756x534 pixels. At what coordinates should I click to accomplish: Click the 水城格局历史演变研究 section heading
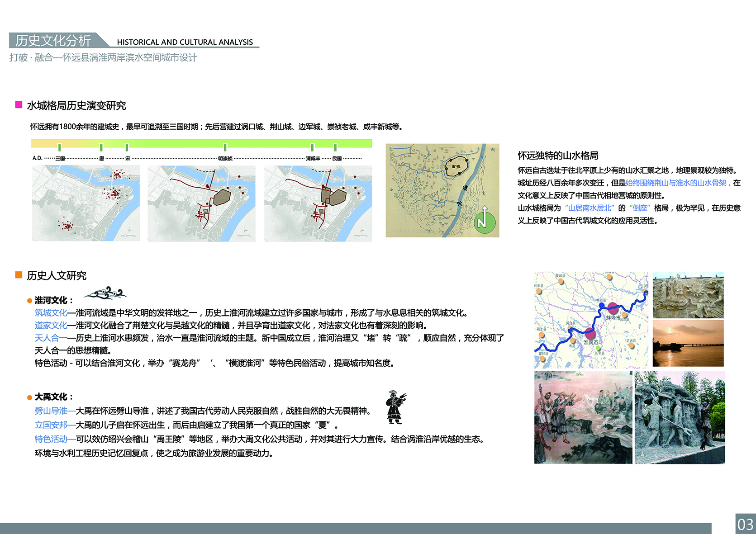pyautogui.click(x=76, y=105)
